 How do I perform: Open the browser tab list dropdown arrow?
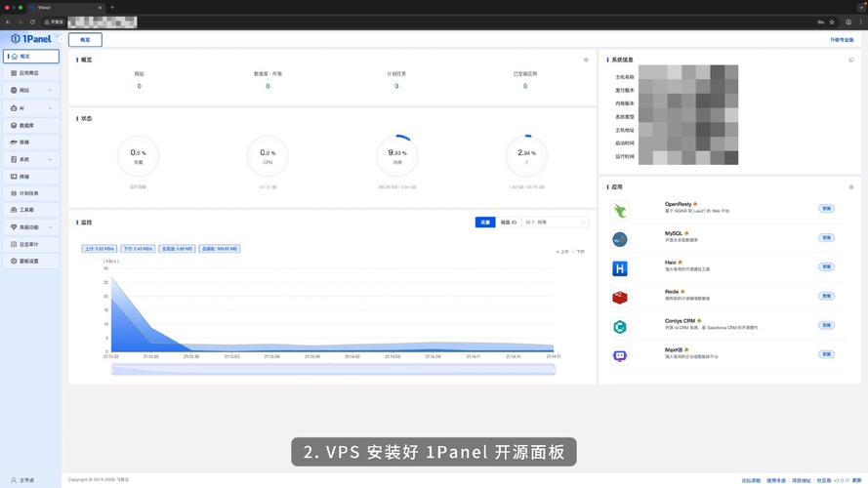[862, 7]
